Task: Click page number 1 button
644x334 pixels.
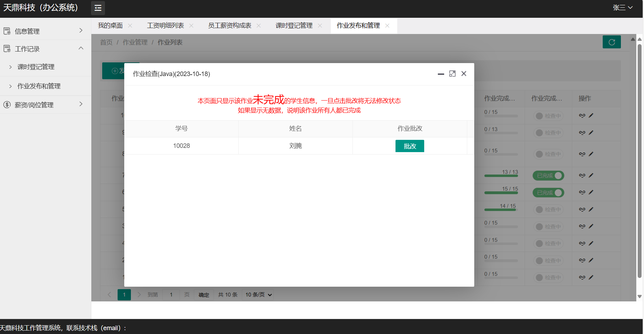Action: point(124,295)
